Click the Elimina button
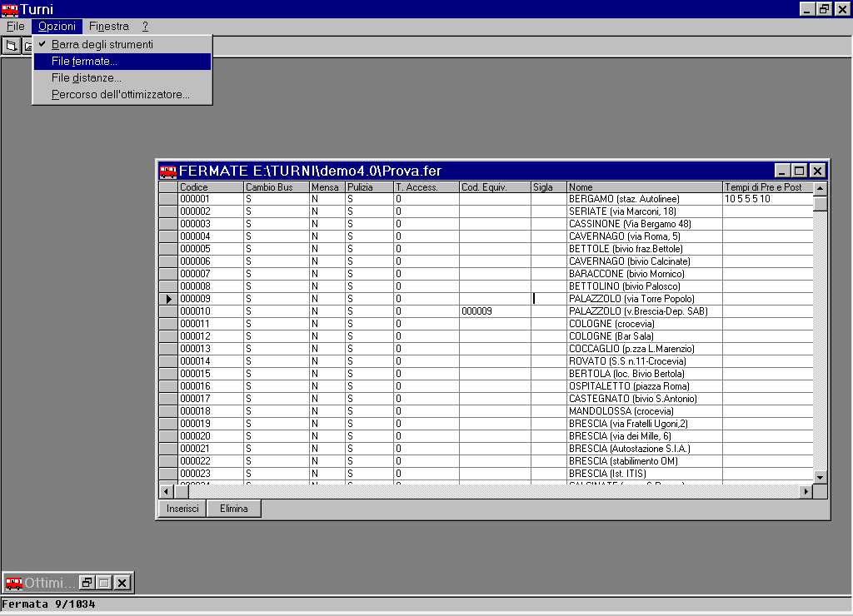 coord(234,509)
